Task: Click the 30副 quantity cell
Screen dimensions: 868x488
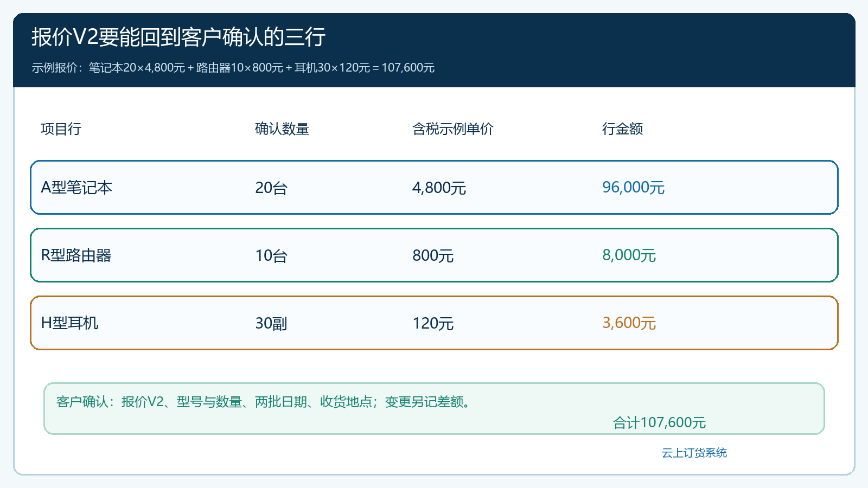Action: (x=271, y=323)
